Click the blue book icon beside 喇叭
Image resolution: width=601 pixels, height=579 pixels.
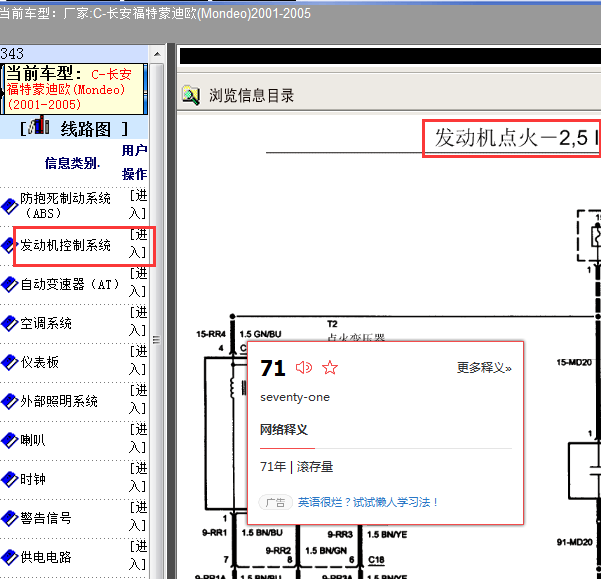(x=9, y=440)
